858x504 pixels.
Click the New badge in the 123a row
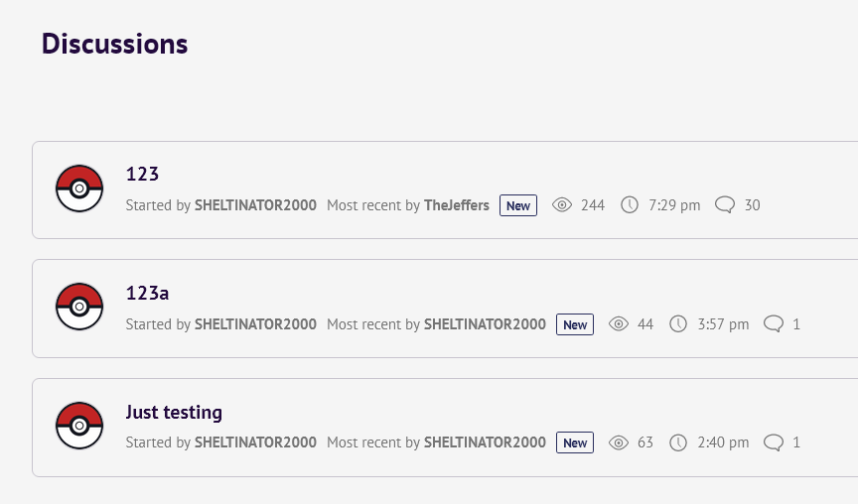(575, 324)
